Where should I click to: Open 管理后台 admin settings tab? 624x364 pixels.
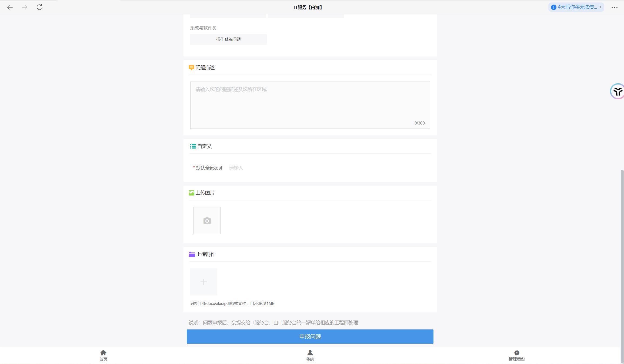click(516, 355)
